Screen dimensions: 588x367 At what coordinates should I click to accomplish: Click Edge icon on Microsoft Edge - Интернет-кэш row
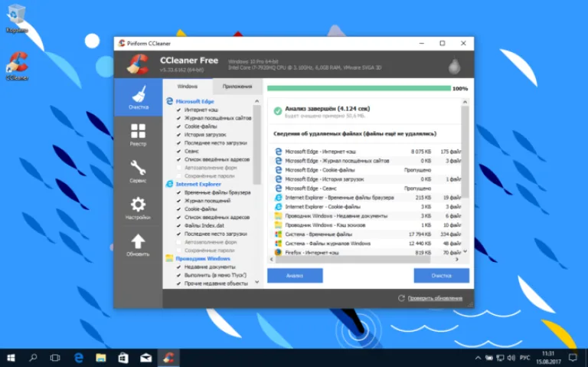[278, 152]
